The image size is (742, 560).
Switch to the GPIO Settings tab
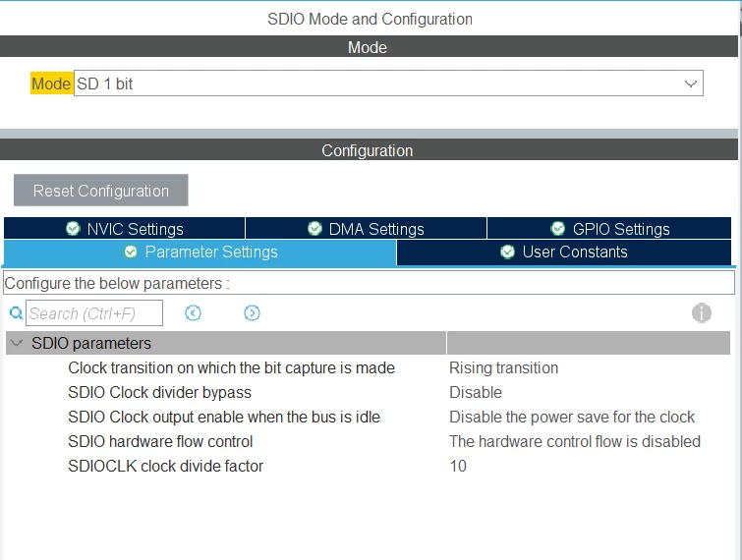pos(609,229)
